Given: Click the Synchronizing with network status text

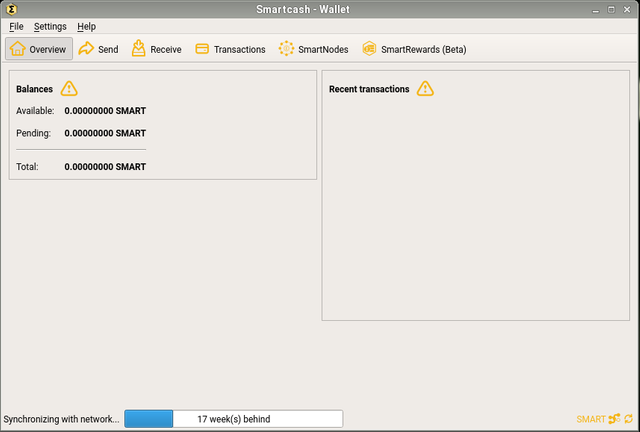Looking at the screenshot, I should (x=61, y=419).
